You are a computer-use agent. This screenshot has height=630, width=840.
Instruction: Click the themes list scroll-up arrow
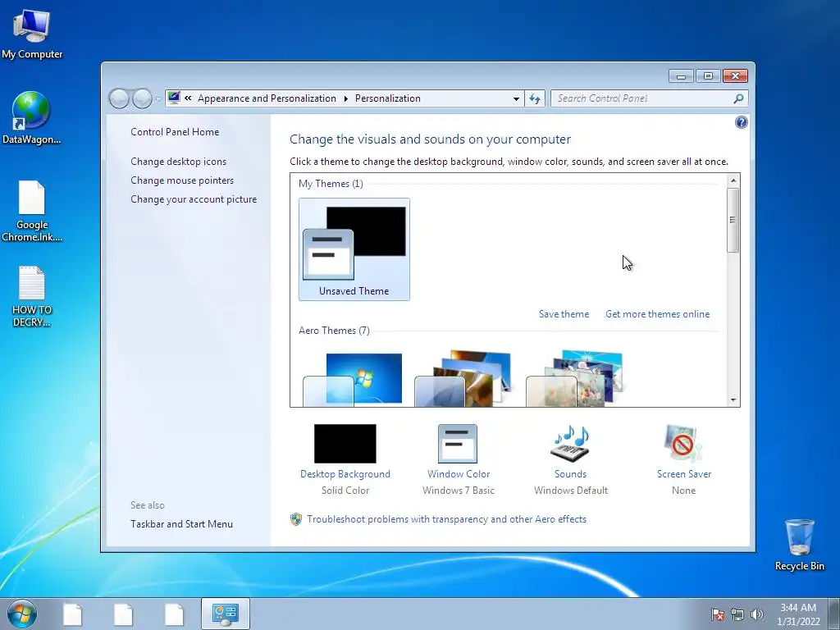(733, 180)
